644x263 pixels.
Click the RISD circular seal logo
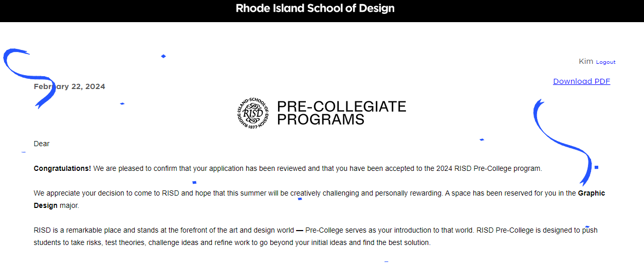coord(253,113)
